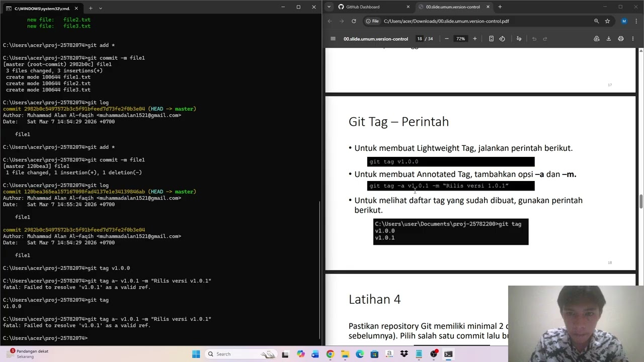Click the terminal prompt at the bottom line
Viewport: 644px width, 362px height.
[45, 338]
